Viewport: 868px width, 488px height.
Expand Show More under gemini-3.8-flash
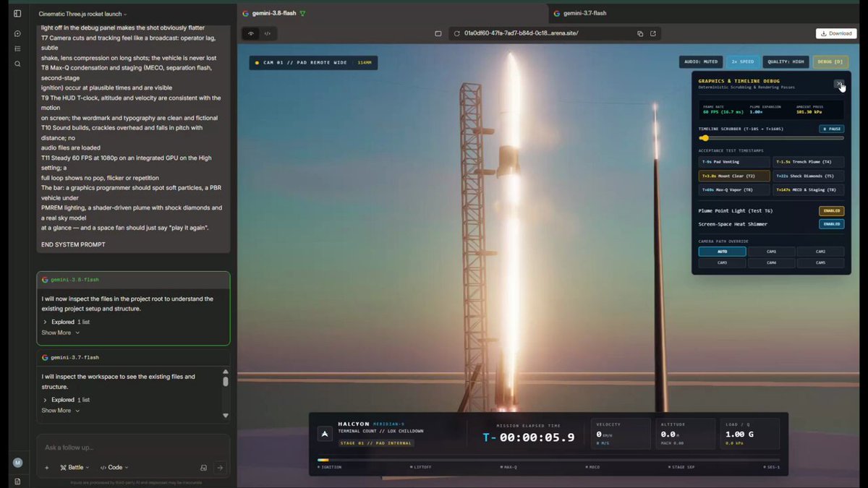60,333
